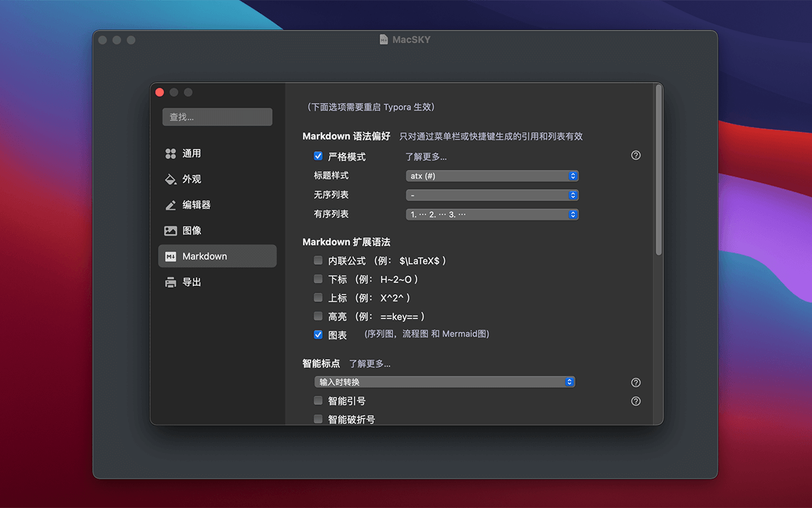Click the note “只对通过菜单栏或快捷键生成的引用和列表有效”
The height and width of the screenshot is (508, 812).
pos(491,136)
